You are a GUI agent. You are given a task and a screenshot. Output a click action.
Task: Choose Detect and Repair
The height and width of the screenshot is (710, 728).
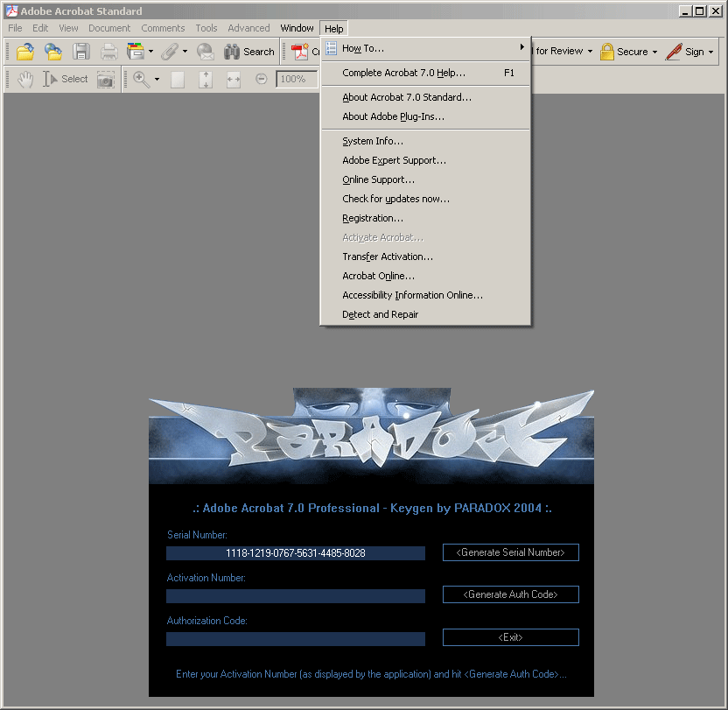click(426, 314)
